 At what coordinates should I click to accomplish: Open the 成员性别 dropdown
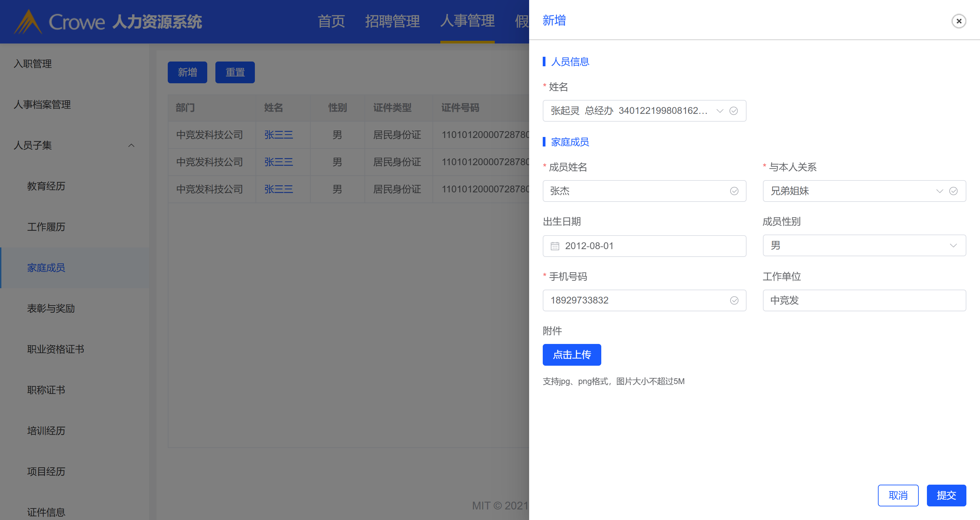click(953, 245)
